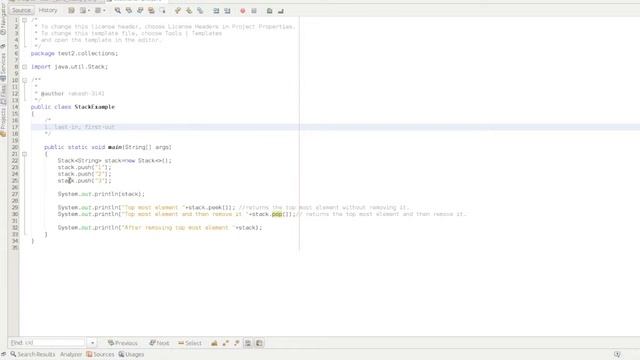
Task: Click Shift Line Left icon
Action: [216, 11]
